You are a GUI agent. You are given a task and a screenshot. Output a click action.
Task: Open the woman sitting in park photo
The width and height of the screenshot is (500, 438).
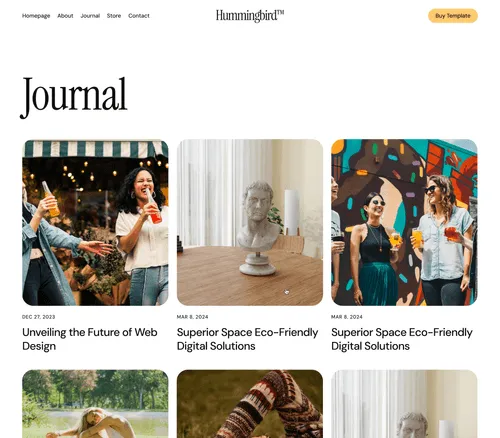[x=95, y=404]
